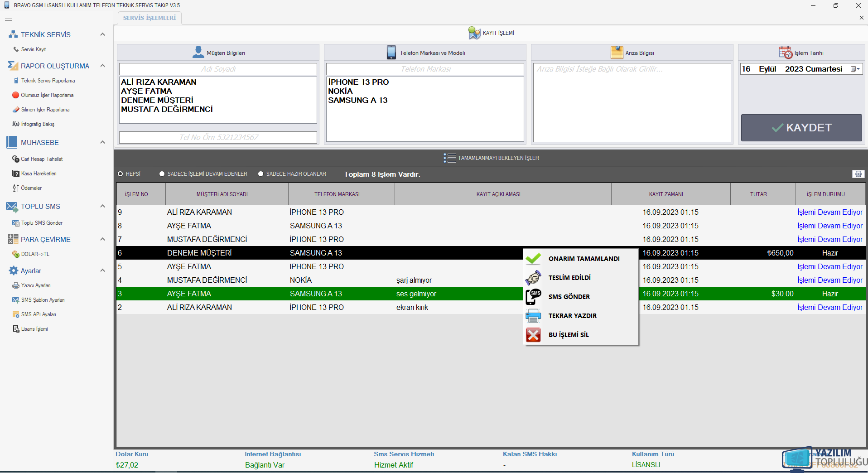
Task: Select row 3 AYŞE FATMA ses gelmiyor
Action: [491, 294]
